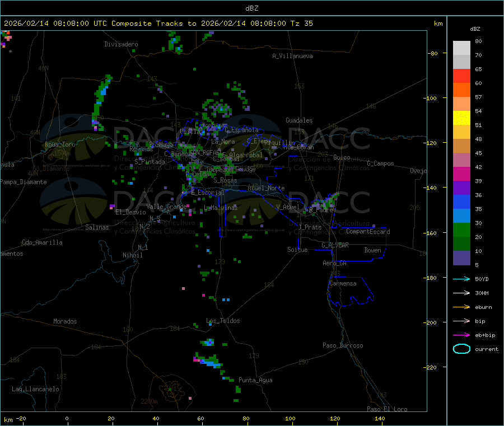
Task: Click the G_Campos map label
Action: [380, 163]
